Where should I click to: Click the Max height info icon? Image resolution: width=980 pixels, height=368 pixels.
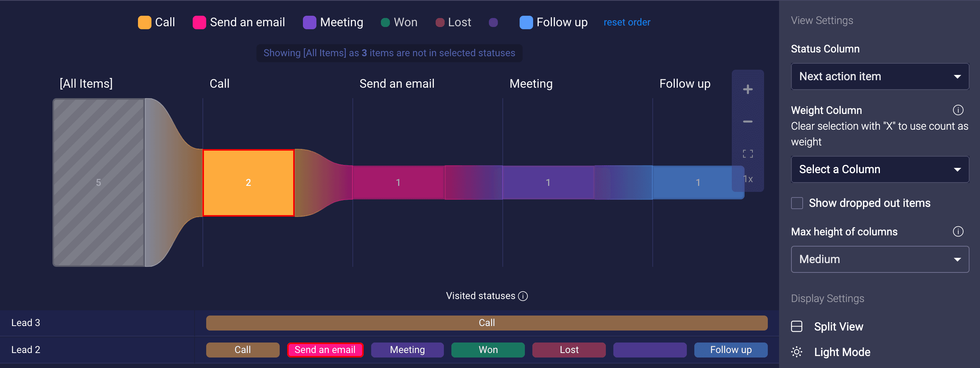pyautogui.click(x=958, y=232)
